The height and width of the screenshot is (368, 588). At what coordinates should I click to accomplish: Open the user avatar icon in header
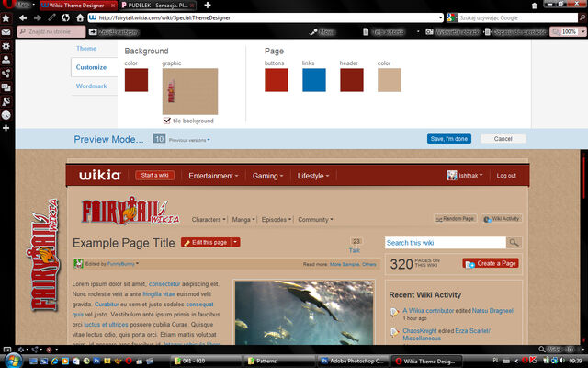[452, 175]
